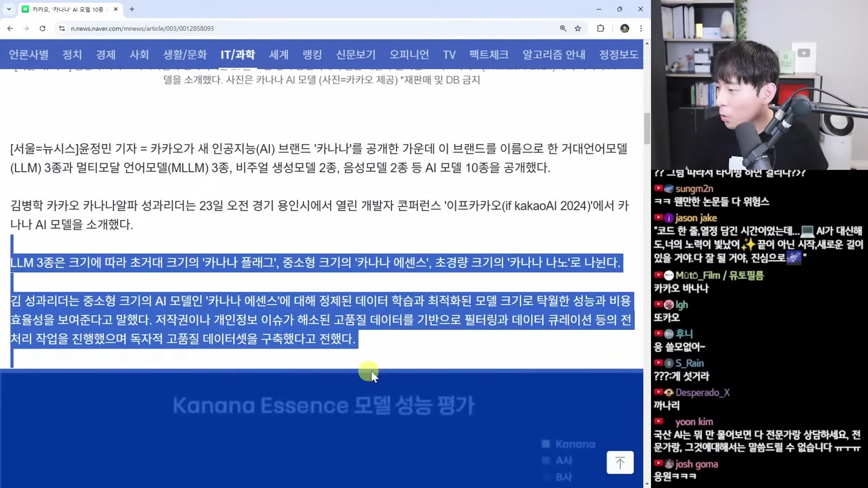Click the Kanana Essence 모델 성능 평가 image
The height and width of the screenshot is (488, 868).
[x=322, y=429]
